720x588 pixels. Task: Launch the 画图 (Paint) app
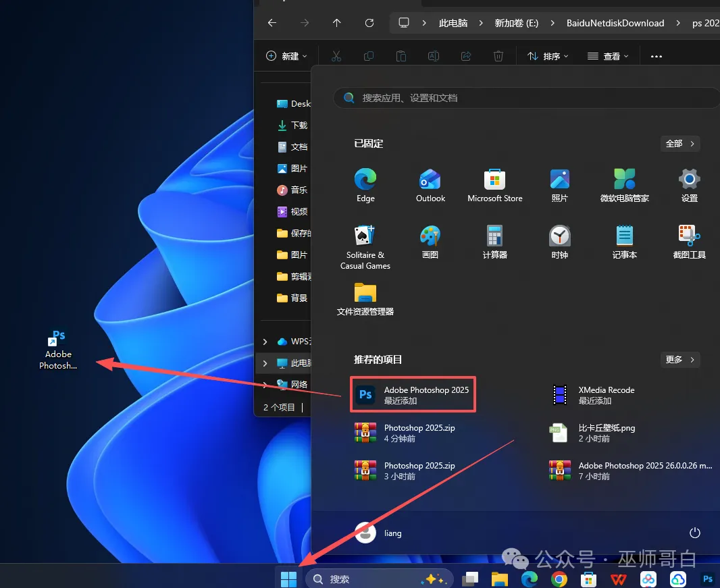click(x=430, y=242)
